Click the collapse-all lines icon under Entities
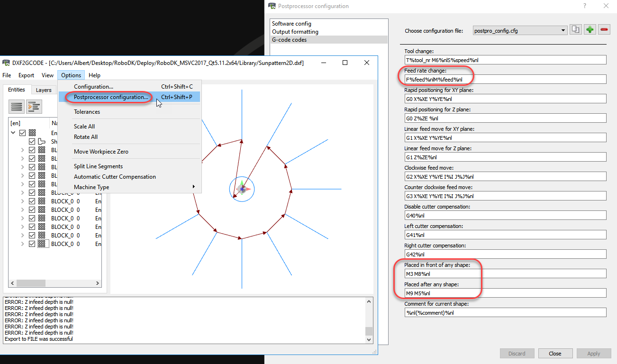617x364 pixels. [x=17, y=107]
